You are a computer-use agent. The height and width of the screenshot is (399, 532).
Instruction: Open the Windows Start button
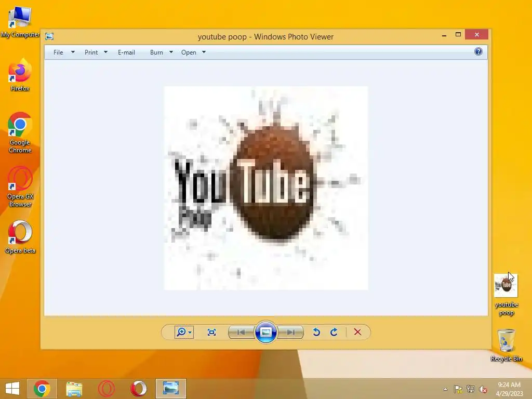pyautogui.click(x=12, y=389)
